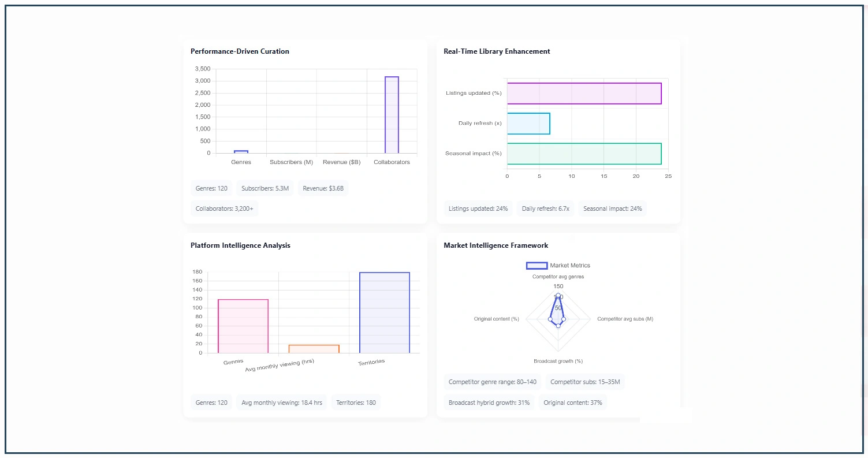Select the green Seasonal impact (%) bar
Image resolution: width=868 pixels, height=458 pixels.
point(584,154)
